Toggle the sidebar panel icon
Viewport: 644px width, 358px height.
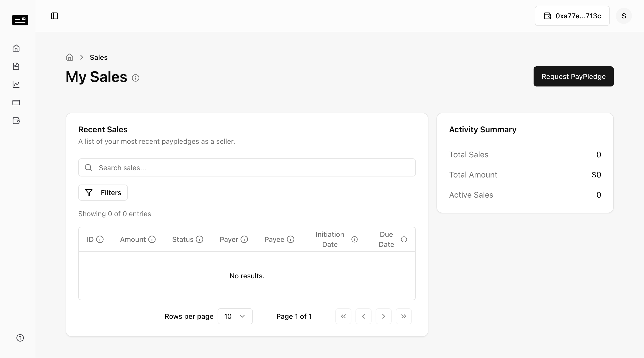55,16
